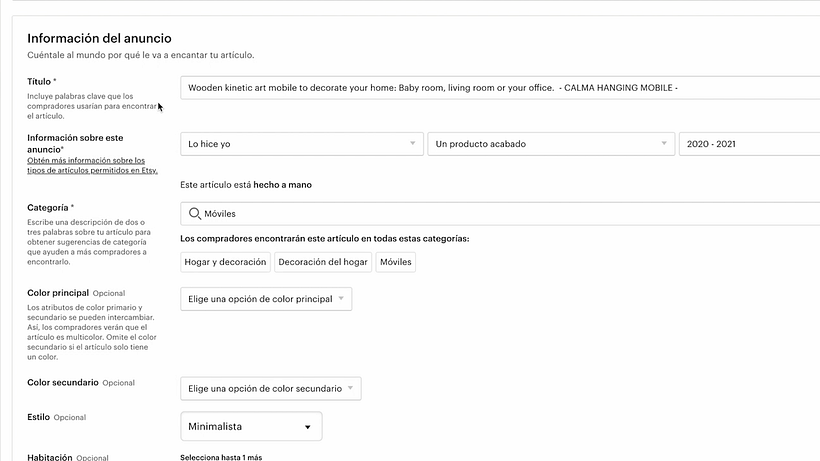Image resolution: width=820 pixels, height=461 pixels.
Task: Click the arrow icon on Un producto acabado dropdown
Action: click(664, 143)
